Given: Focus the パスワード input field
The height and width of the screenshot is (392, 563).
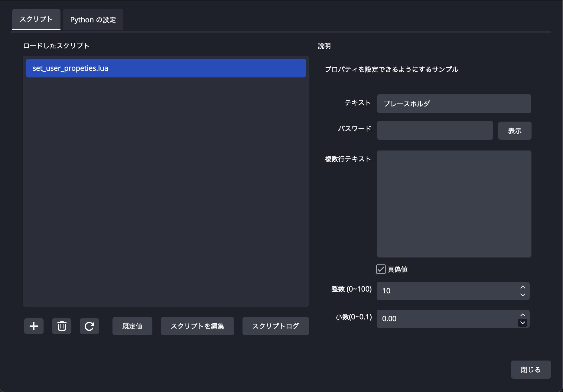Looking at the screenshot, I should [x=435, y=130].
